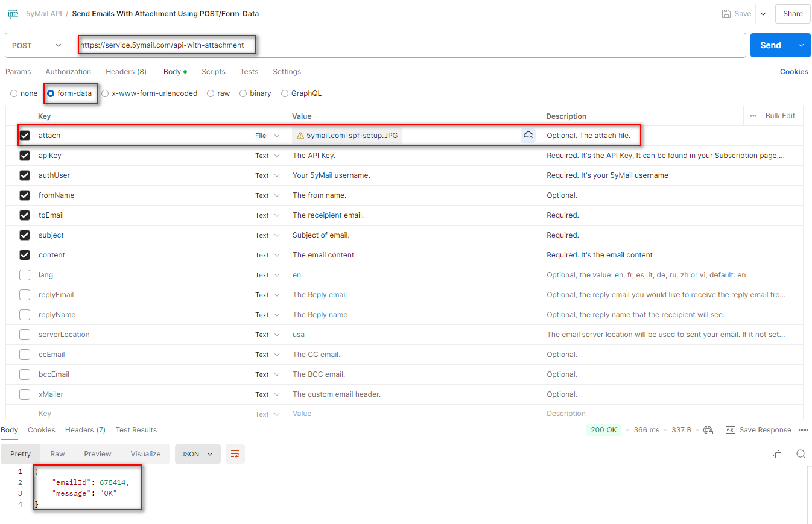Click the 5yMail API breadcrumb link
The width and height of the screenshot is (812, 524).
point(43,13)
